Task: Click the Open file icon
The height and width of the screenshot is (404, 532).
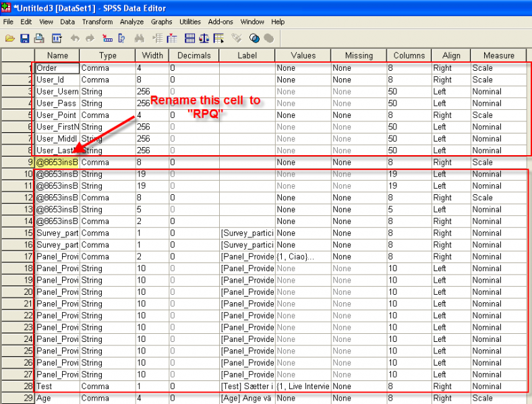Action: click(9, 38)
